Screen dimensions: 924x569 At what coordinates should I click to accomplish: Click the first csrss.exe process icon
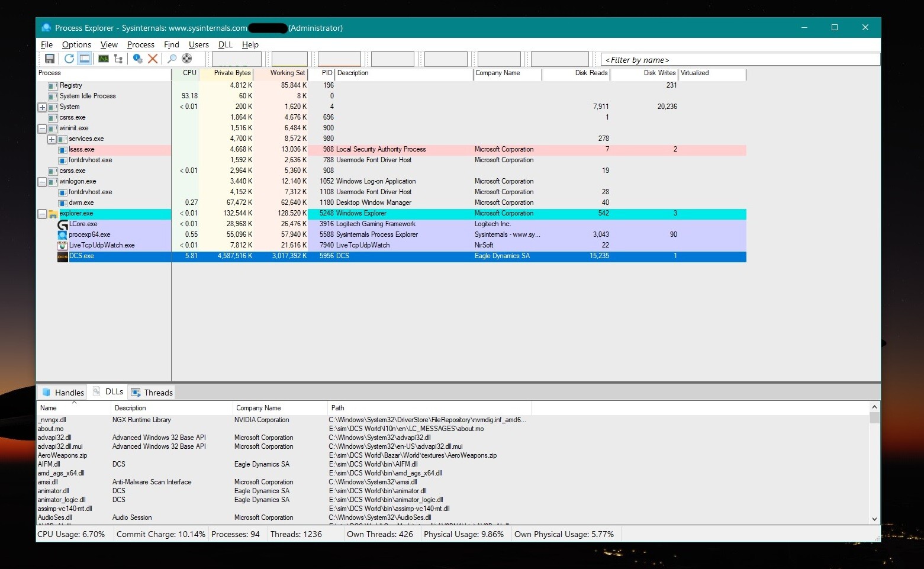point(53,118)
